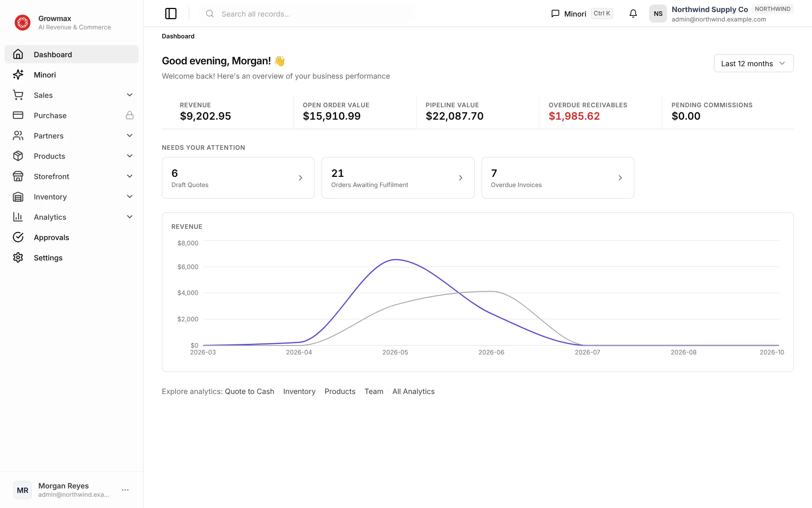The width and height of the screenshot is (812, 508).
Task: Open Approvals in the sidebar
Action: pyautogui.click(x=52, y=237)
